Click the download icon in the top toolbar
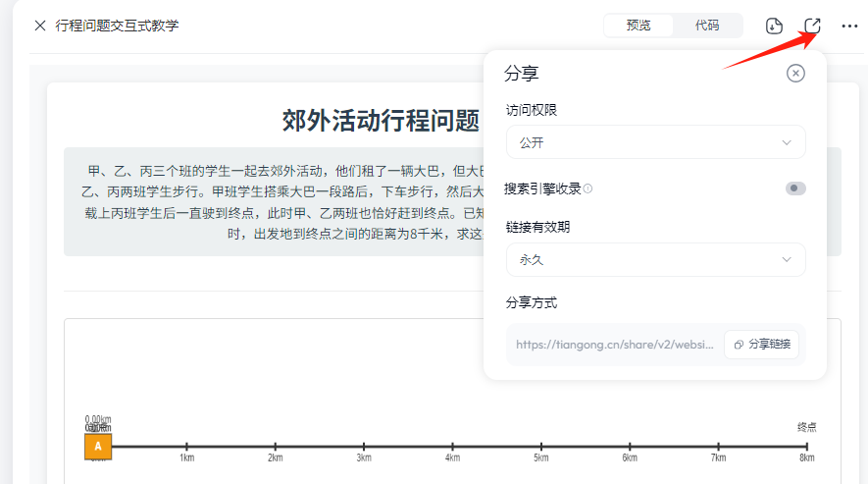The width and height of the screenshot is (868, 484). (x=774, y=26)
